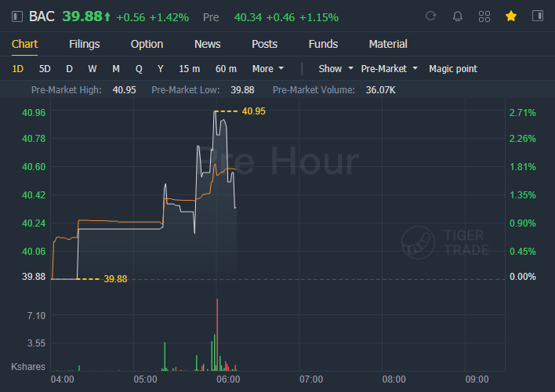
Task: Open the Pre-Market session dropdown
Action: tap(389, 69)
